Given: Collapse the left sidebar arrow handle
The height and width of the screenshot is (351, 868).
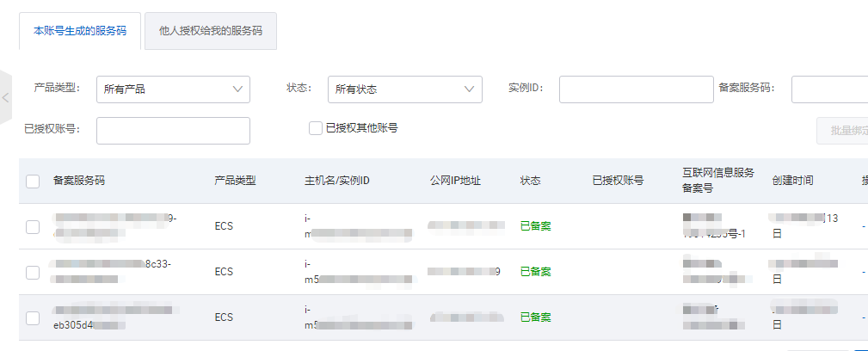Looking at the screenshot, I should coord(5,97).
